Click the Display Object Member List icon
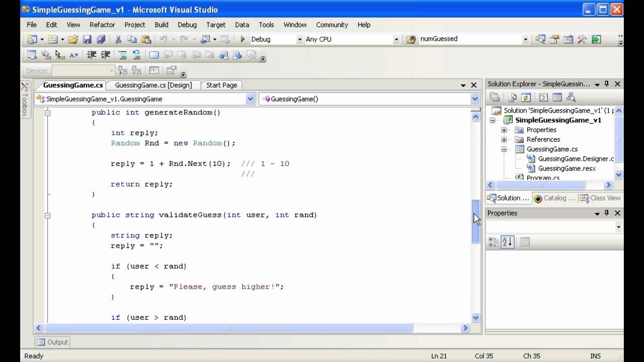Screen dimensions: 644x362 (32, 55)
